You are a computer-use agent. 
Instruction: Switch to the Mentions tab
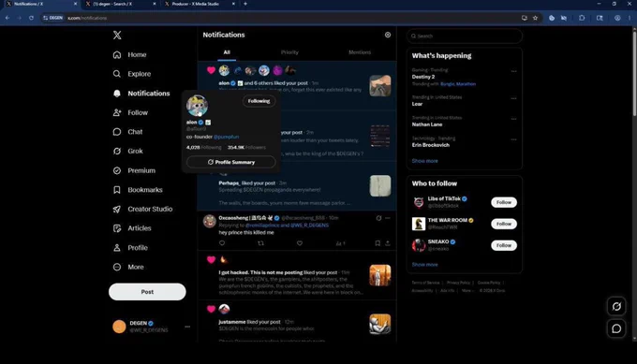point(360,52)
